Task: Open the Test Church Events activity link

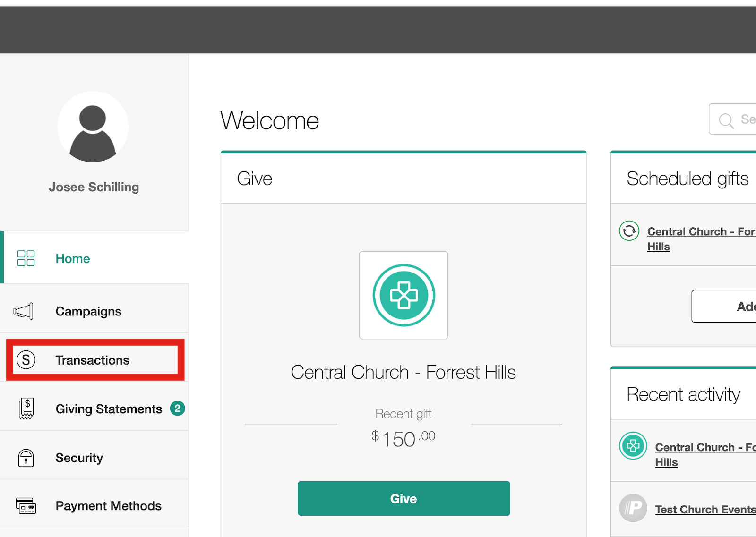Action: (x=705, y=509)
